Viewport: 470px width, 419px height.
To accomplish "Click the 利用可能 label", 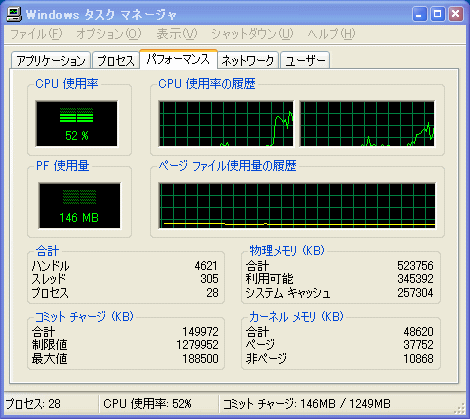I will pyautogui.click(x=270, y=279).
